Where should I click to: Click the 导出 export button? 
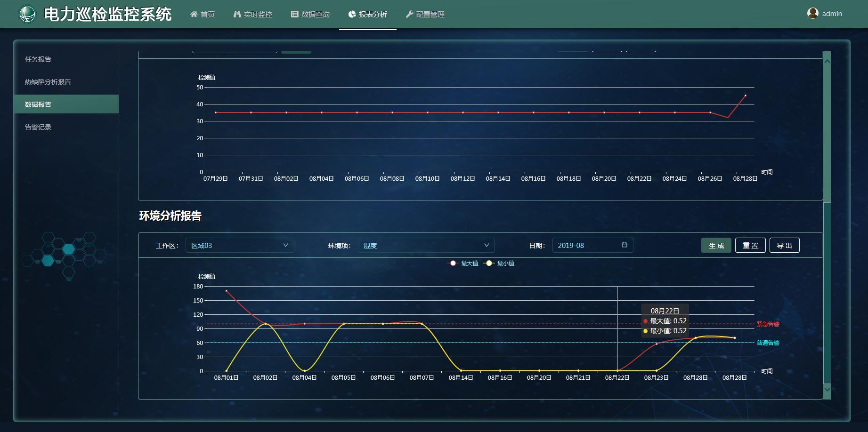(784, 246)
